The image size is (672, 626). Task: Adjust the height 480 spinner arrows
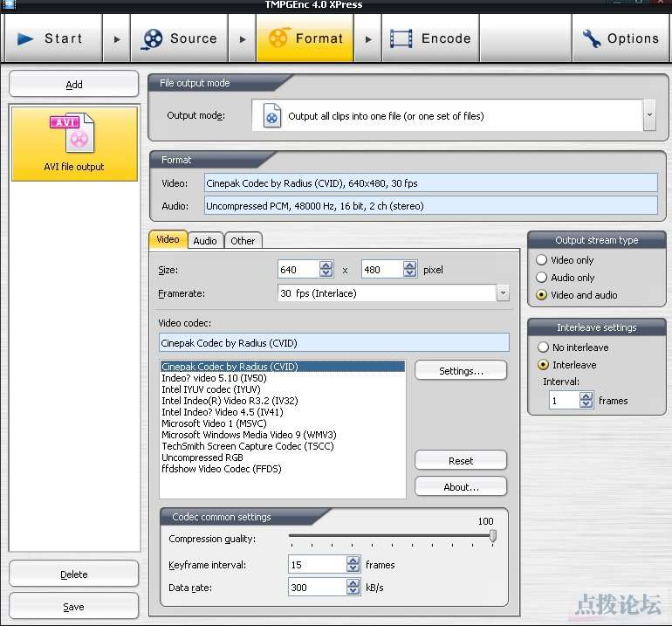click(409, 269)
